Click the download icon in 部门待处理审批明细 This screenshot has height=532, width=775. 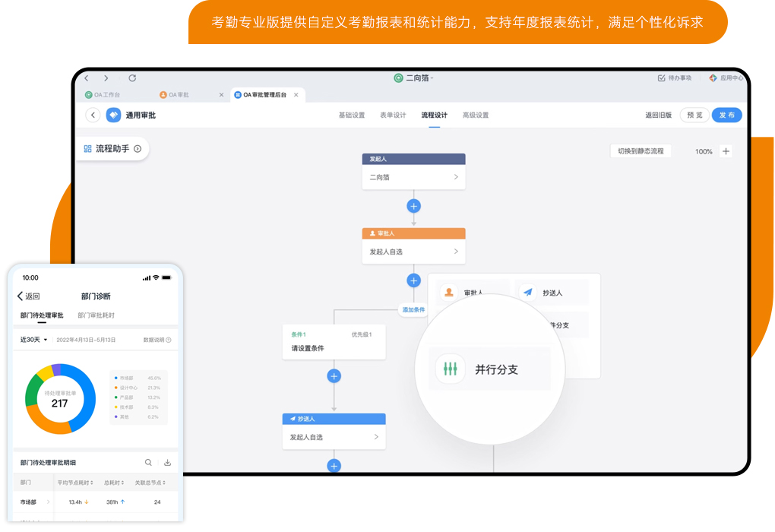pos(167,462)
